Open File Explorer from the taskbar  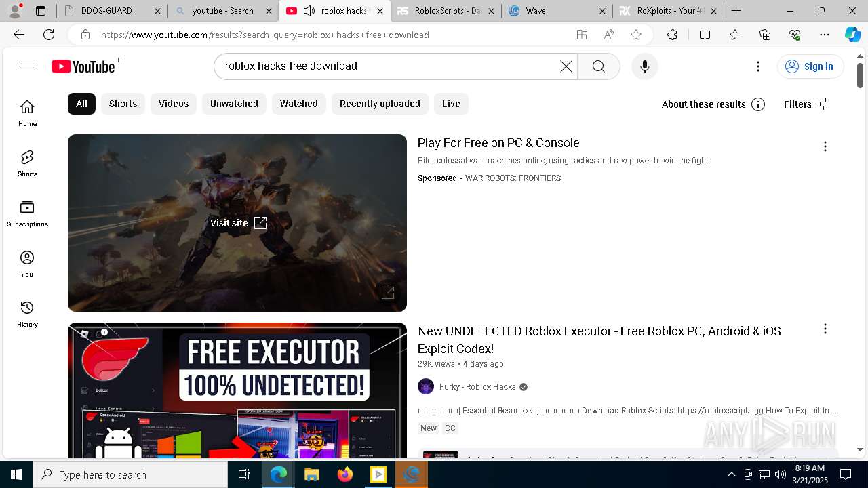(311, 474)
